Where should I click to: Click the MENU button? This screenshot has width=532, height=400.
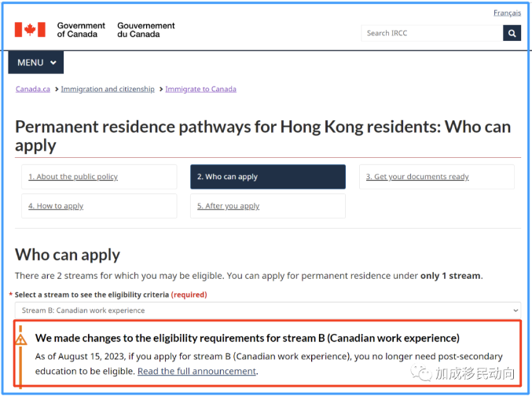tap(35, 62)
